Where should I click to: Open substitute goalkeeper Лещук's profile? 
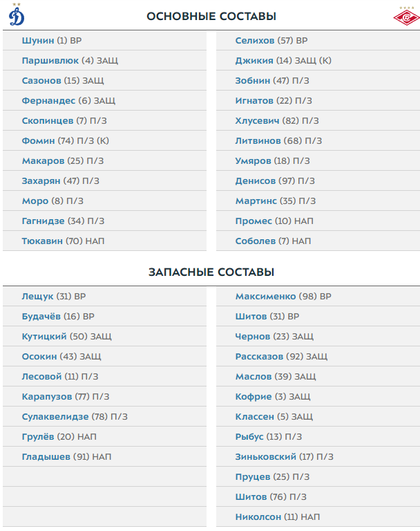pos(37,296)
